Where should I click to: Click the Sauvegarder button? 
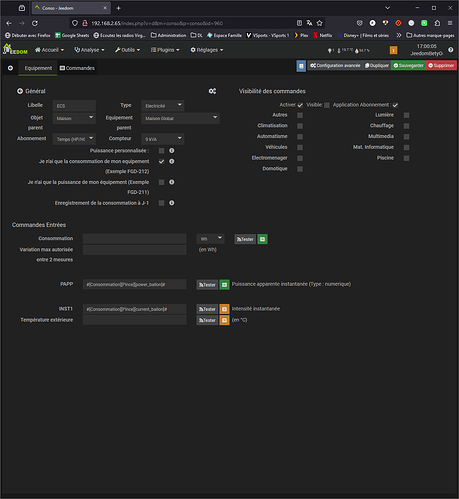point(408,65)
